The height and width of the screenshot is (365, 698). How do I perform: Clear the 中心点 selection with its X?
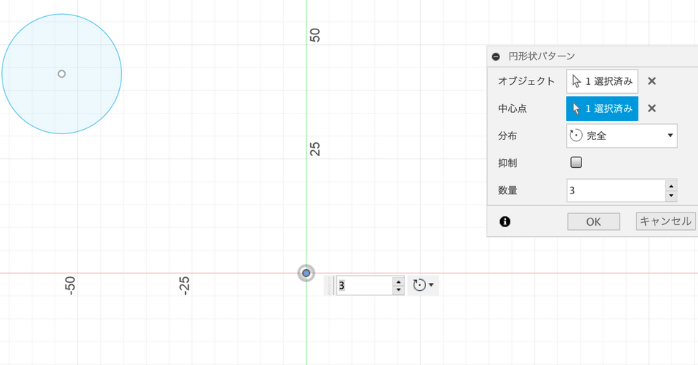pyautogui.click(x=652, y=108)
